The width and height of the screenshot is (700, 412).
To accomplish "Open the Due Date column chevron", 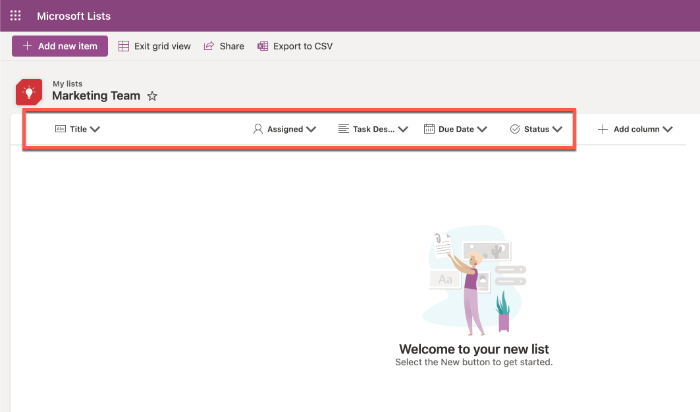I will pyautogui.click(x=482, y=129).
